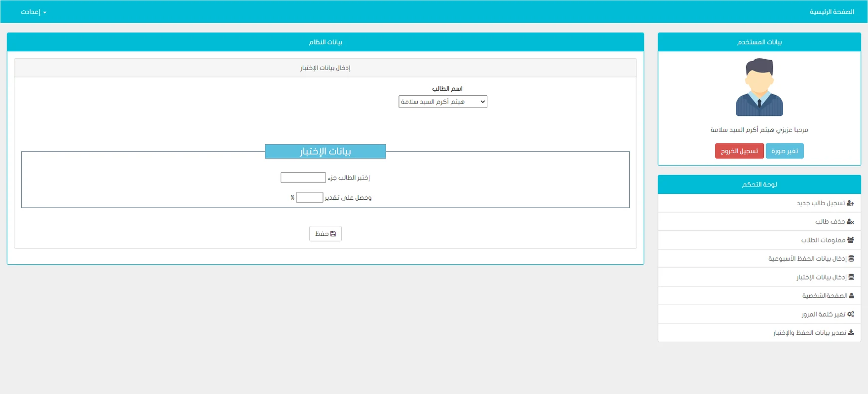The image size is (868, 394).
Task: Open حذف طالب link in control panel
Action: point(759,222)
